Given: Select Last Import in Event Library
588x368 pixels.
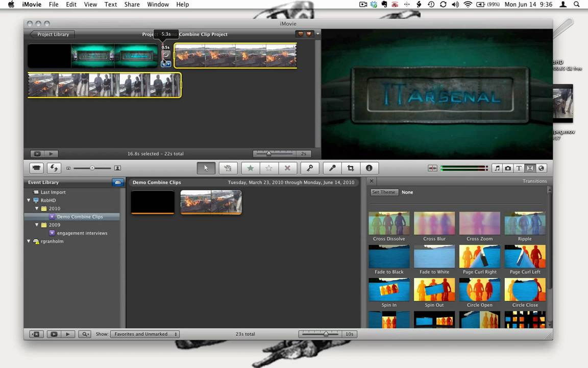Looking at the screenshot, I should point(53,192).
